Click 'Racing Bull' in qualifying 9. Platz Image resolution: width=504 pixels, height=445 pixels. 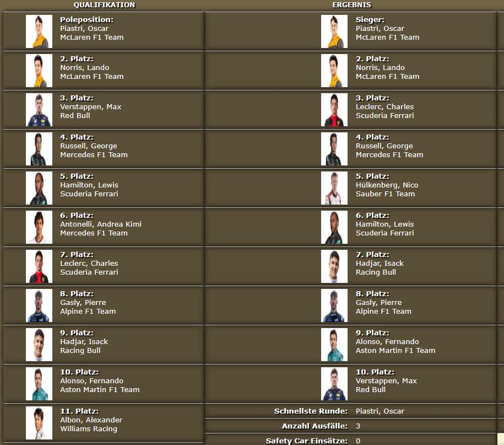[x=80, y=350]
